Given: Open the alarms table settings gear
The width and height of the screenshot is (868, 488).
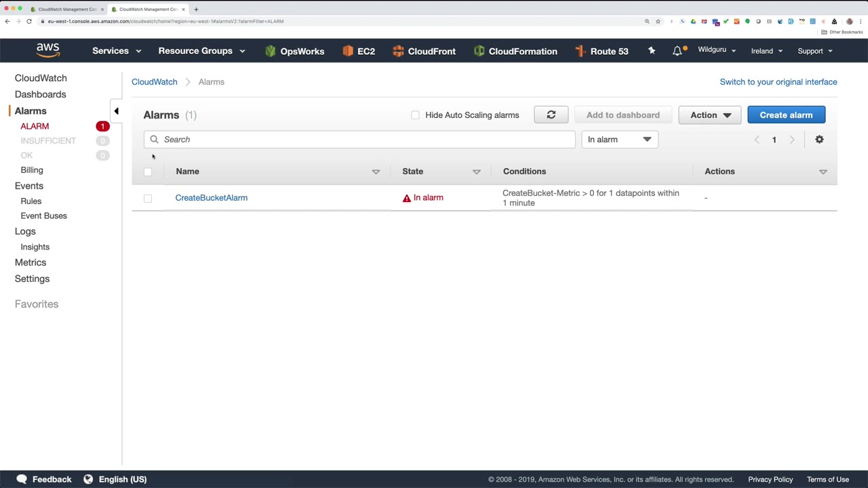Looking at the screenshot, I should pyautogui.click(x=819, y=140).
